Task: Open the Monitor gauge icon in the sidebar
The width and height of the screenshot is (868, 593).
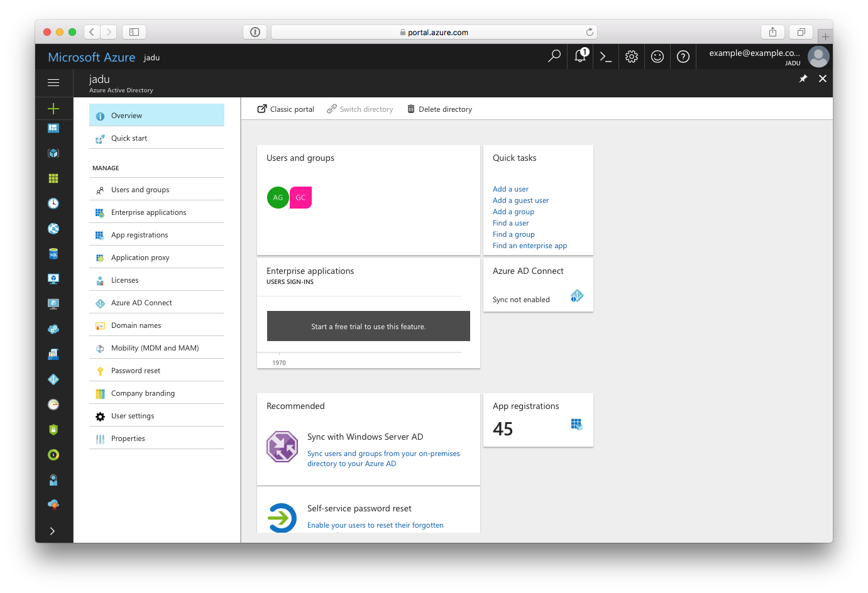Action: point(53,405)
